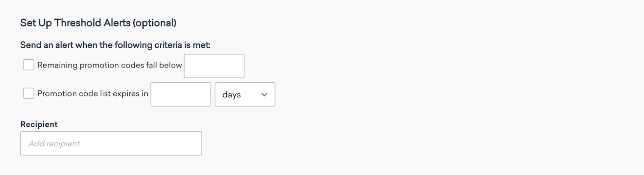Viewport: 644px width, 175px height.
Task: Click the chevron arrow in days dropdown
Action: click(x=264, y=95)
